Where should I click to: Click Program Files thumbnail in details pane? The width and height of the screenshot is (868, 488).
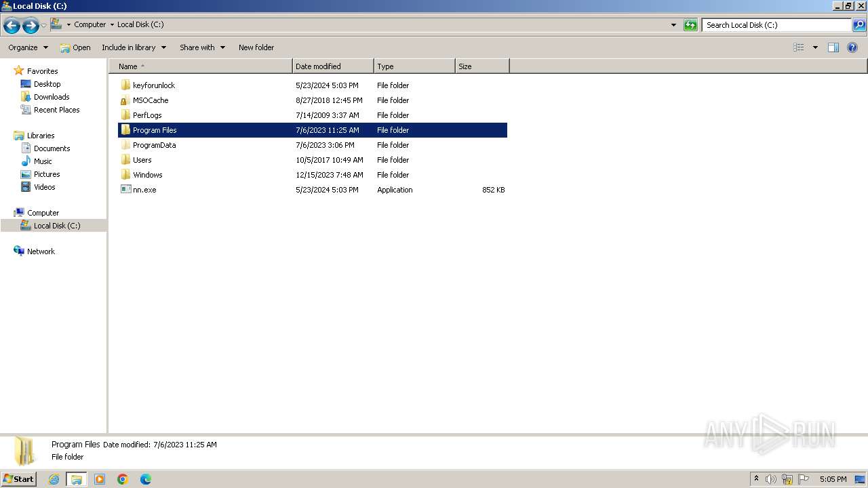coord(25,451)
